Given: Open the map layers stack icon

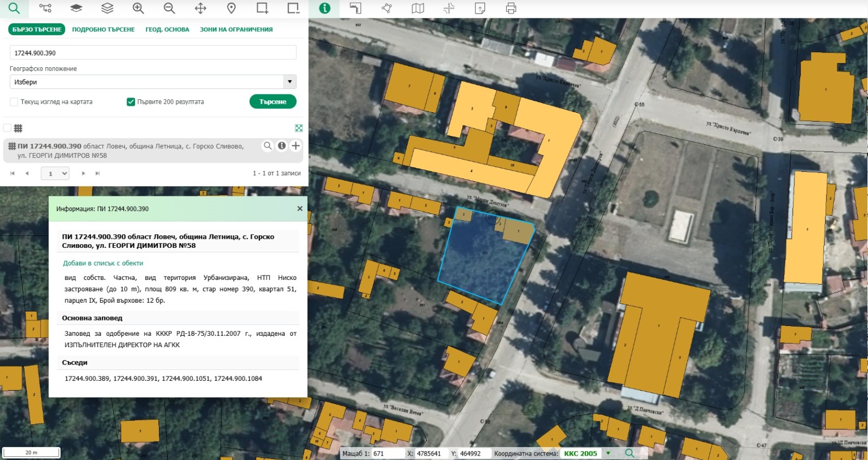Looking at the screenshot, I should click(x=107, y=8).
